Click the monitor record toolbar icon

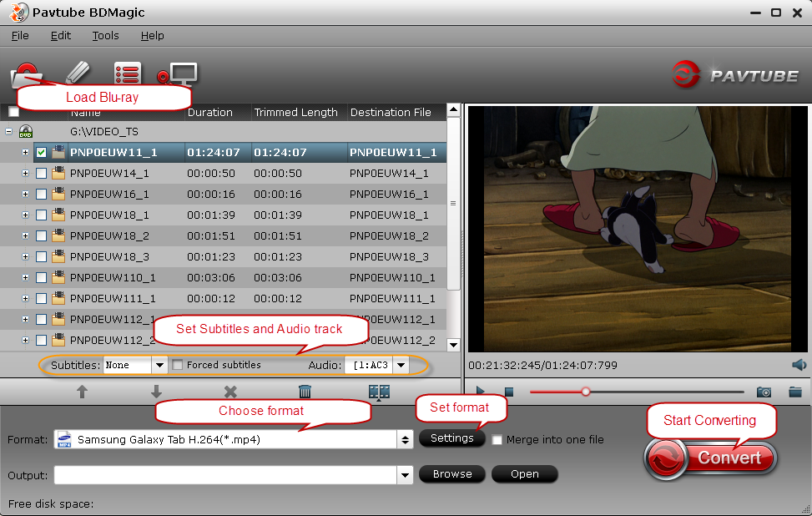coord(177,74)
